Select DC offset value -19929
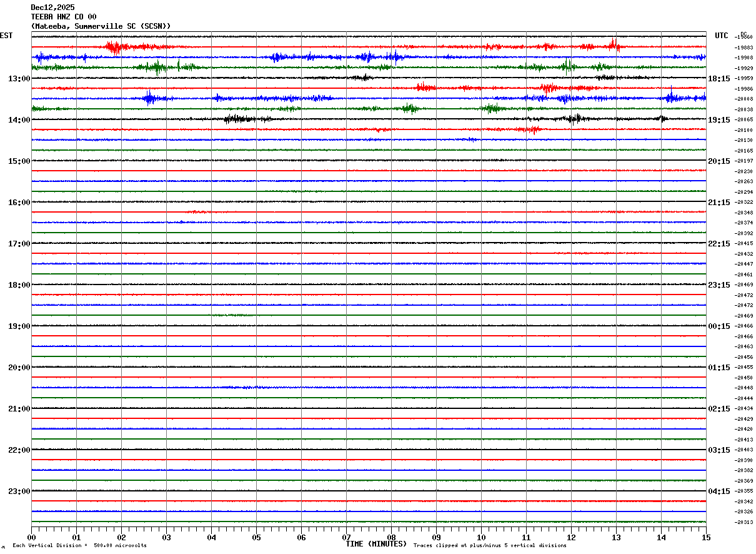The image size is (756, 554). [744, 68]
